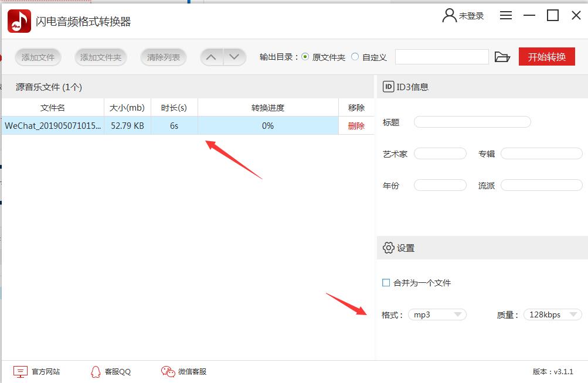The image size is (588, 383).
Task: Click 删除 to remove the WeChat file
Action: [356, 125]
